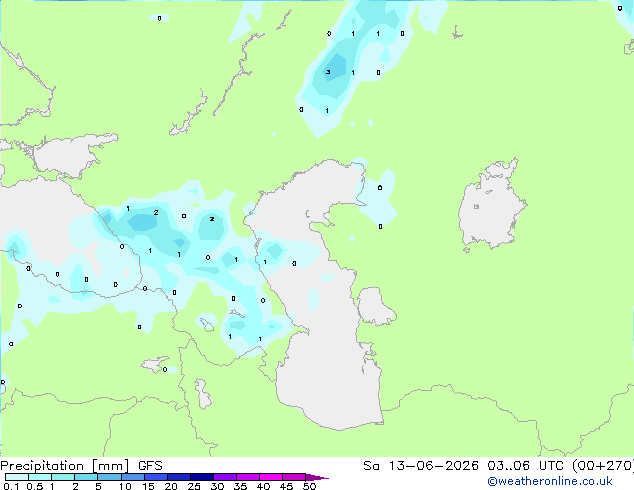Click the purple arrow tip ending the legend
The height and width of the screenshot is (490, 634).
click(317, 477)
